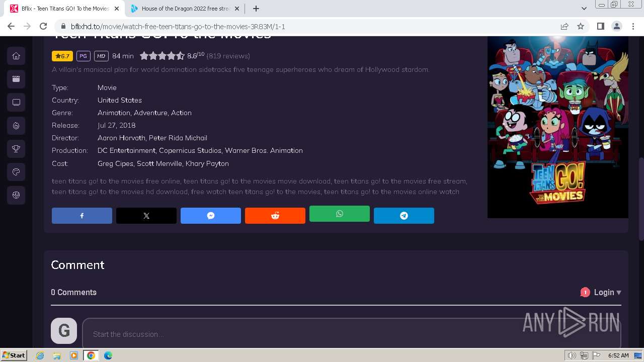Click the address bar URL
This screenshot has height=362, width=644.
pyautogui.click(x=178, y=26)
